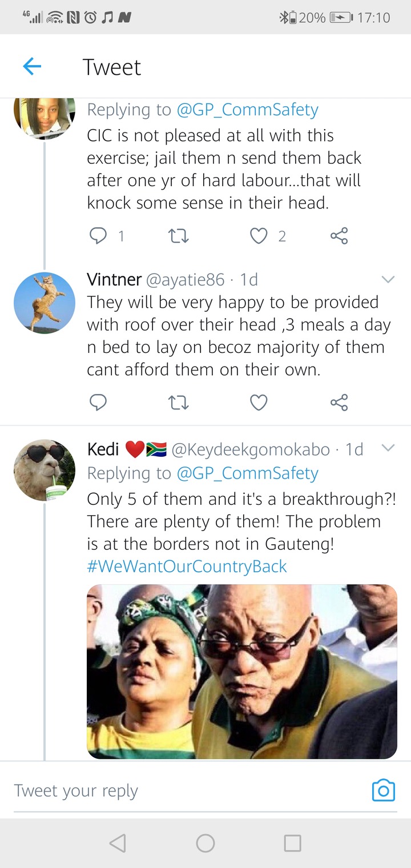Viewport: 411px width, 868px height.
Task: Tap the Android home circle button
Action: [x=205, y=843]
